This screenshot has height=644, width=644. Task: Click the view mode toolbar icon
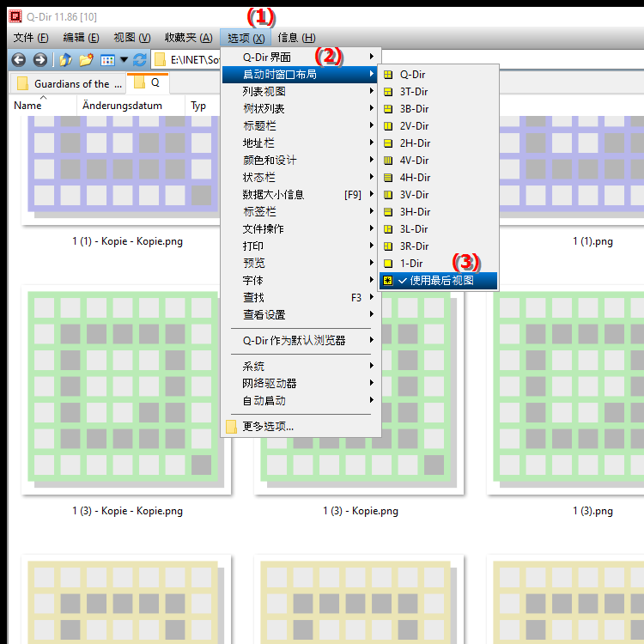(x=107, y=60)
